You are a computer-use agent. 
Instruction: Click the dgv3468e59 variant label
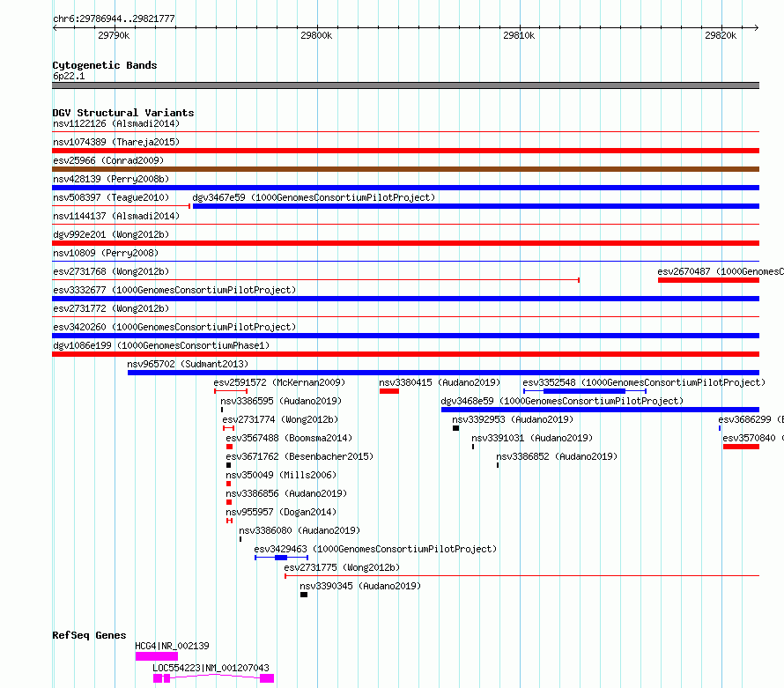point(562,401)
